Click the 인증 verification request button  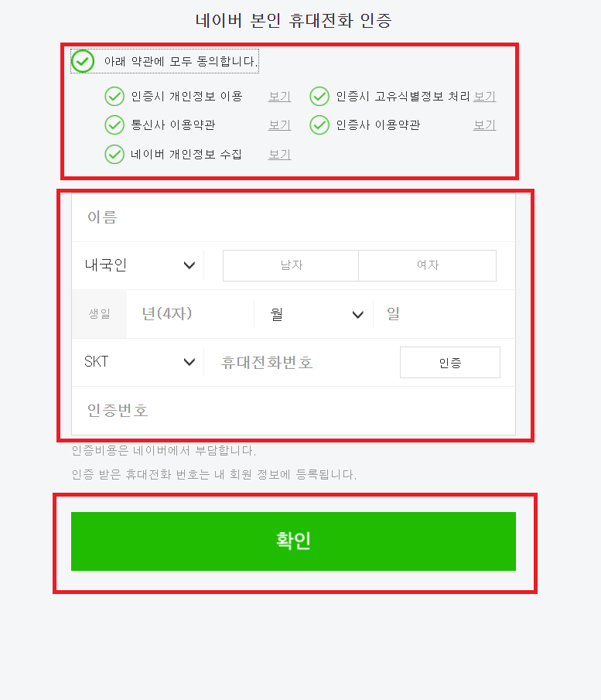pos(450,363)
